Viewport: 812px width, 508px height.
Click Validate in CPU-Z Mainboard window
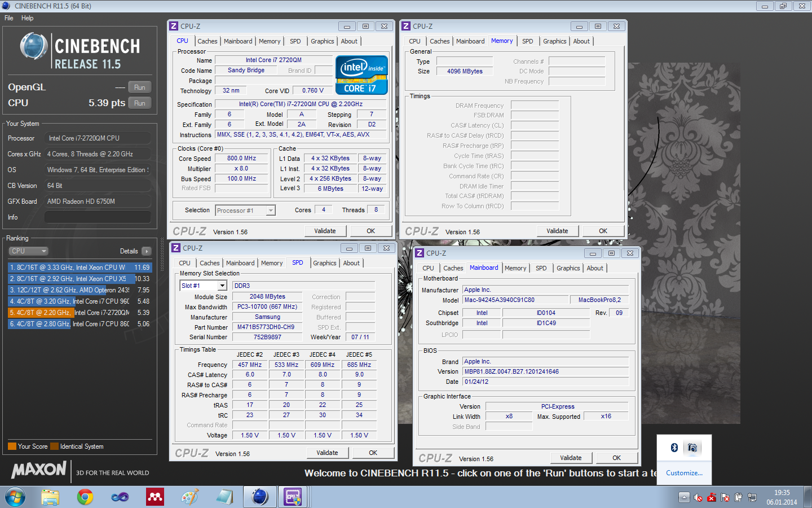click(x=571, y=458)
